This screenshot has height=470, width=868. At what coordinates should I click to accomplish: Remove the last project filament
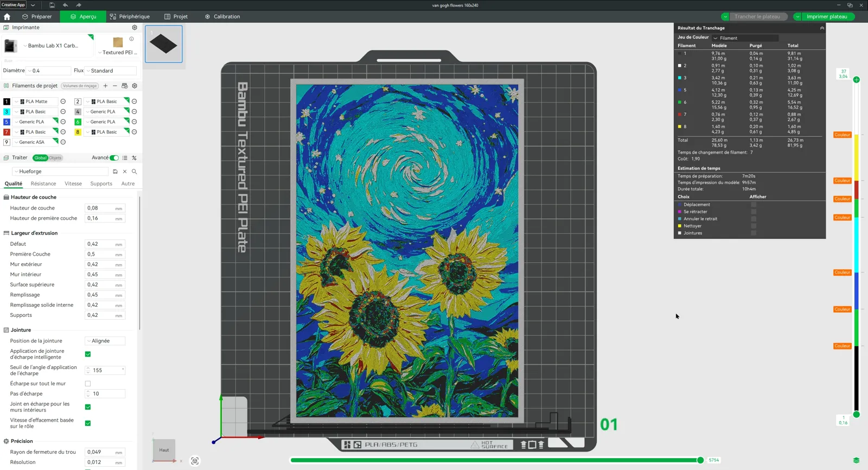point(115,86)
